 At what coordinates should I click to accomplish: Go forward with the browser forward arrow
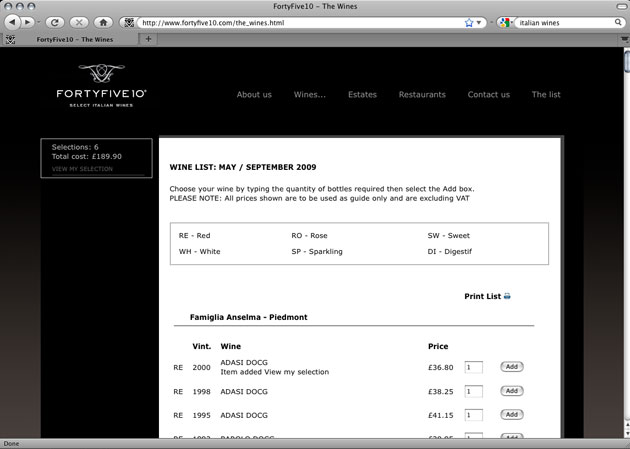(27, 22)
